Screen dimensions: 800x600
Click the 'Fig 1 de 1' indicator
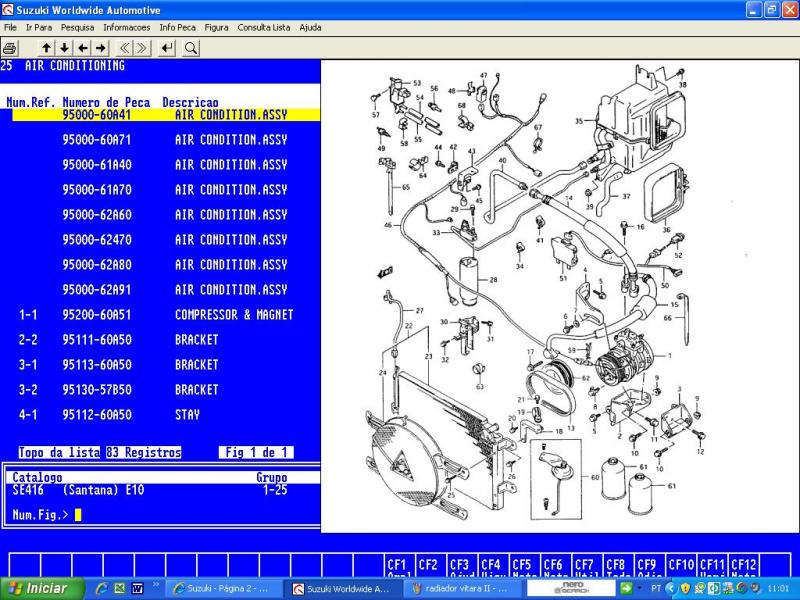(256, 453)
